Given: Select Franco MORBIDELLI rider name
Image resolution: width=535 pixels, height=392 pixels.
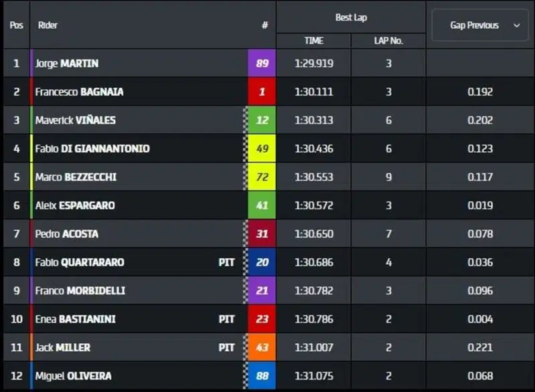Looking at the screenshot, I should pyautogui.click(x=80, y=291).
